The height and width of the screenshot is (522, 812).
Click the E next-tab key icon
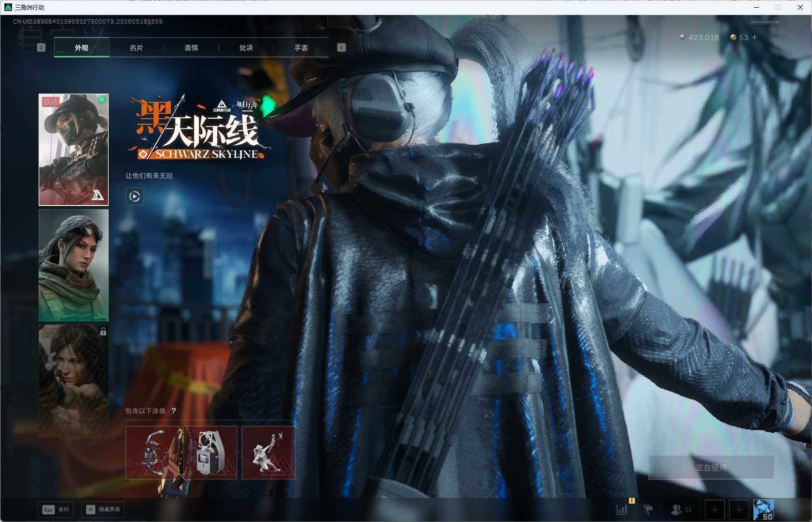tap(341, 48)
